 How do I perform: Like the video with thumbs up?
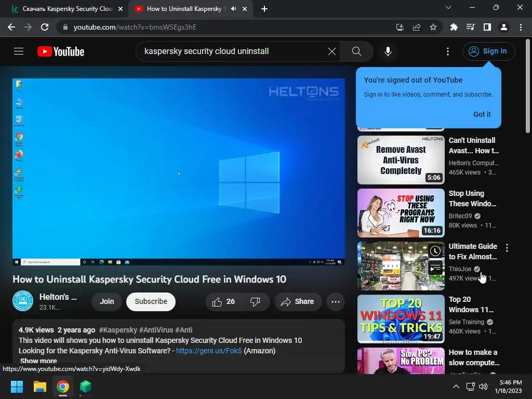click(223, 302)
